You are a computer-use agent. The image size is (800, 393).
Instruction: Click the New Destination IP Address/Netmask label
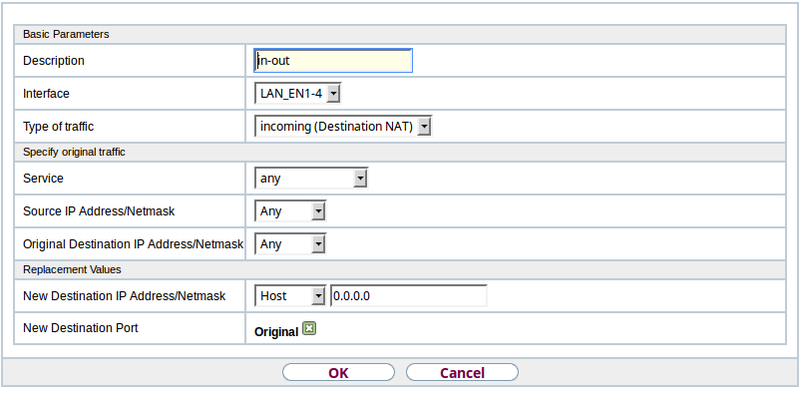(x=124, y=296)
